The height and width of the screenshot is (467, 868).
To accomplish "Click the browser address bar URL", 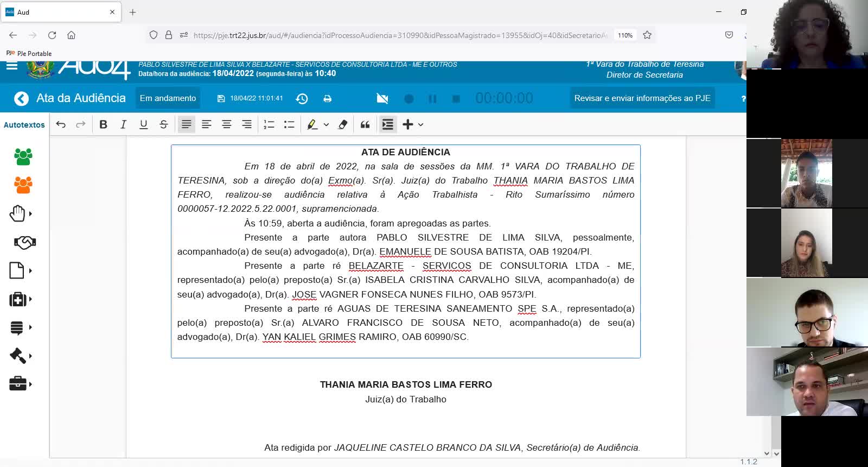I will click(400, 35).
